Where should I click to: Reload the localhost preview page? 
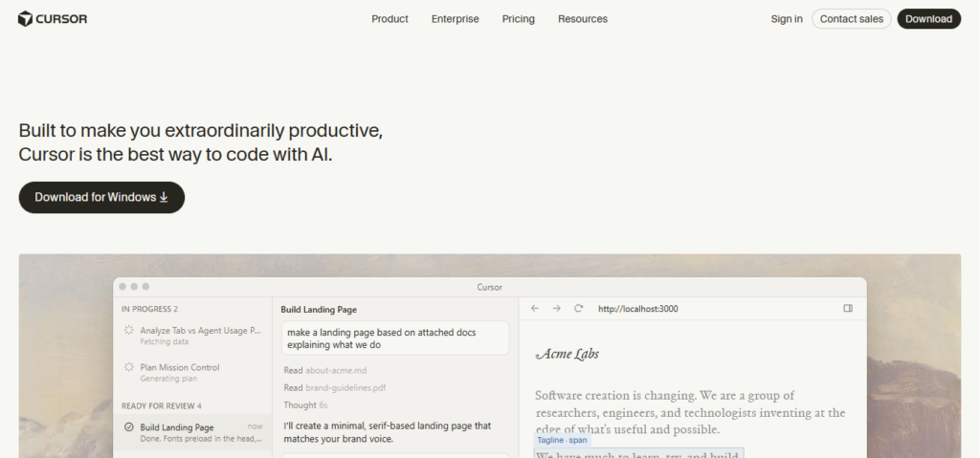[578, 309]
